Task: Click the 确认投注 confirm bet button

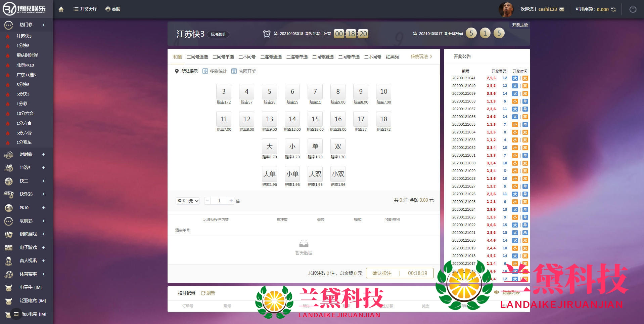Action: pos(382,273)
